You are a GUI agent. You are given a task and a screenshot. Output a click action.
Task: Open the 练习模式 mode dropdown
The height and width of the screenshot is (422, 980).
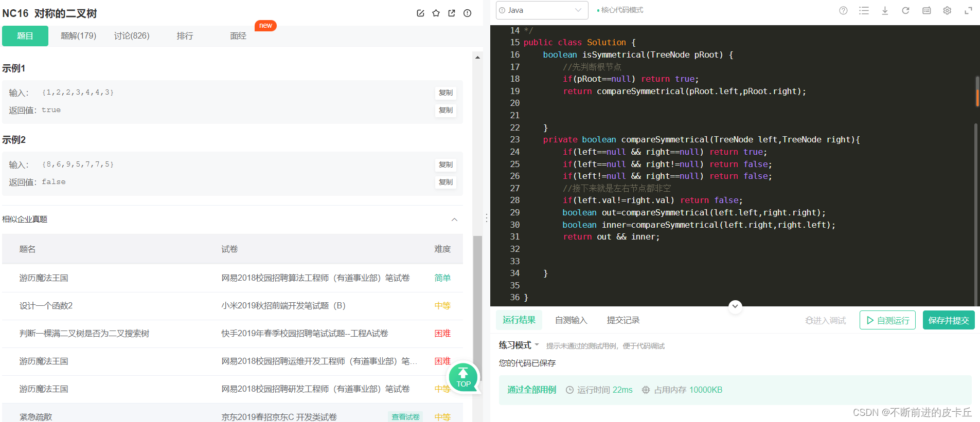519,345
